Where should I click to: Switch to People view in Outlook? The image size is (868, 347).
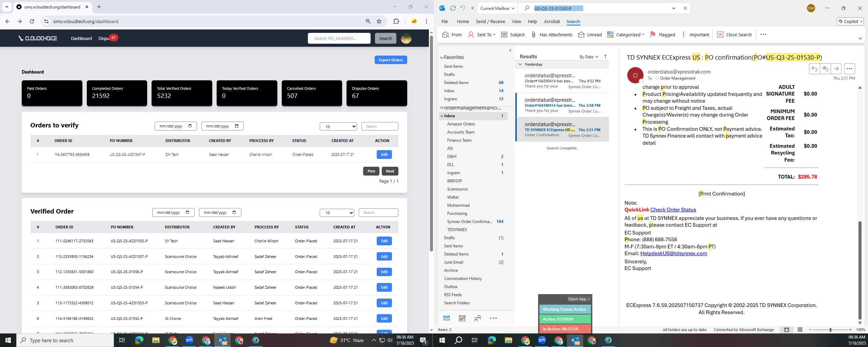pos(477,318)
